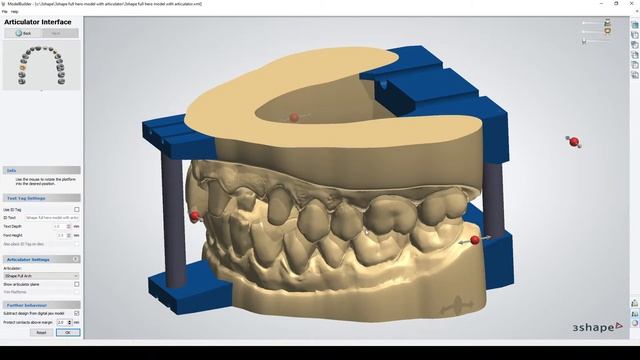The width and height of the screenshot is (640, 360).
Task: Click the Text Tag Settings section header
Action: point(41,198)
